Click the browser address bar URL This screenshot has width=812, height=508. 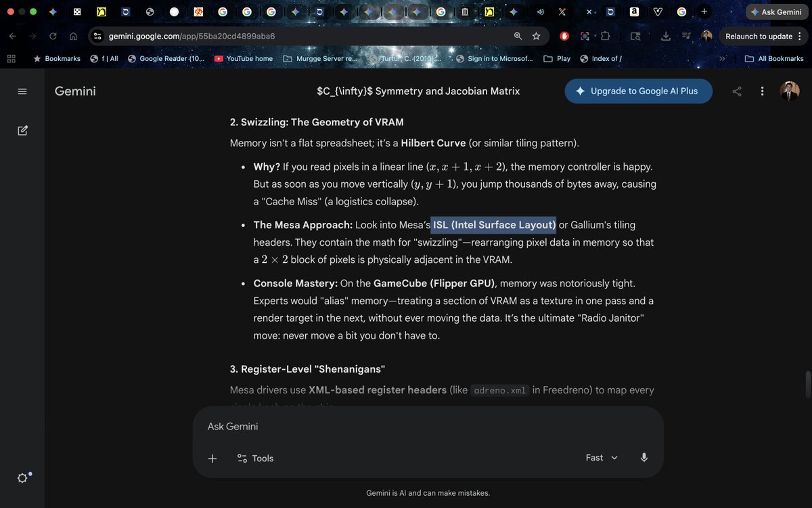click(191, 36)
